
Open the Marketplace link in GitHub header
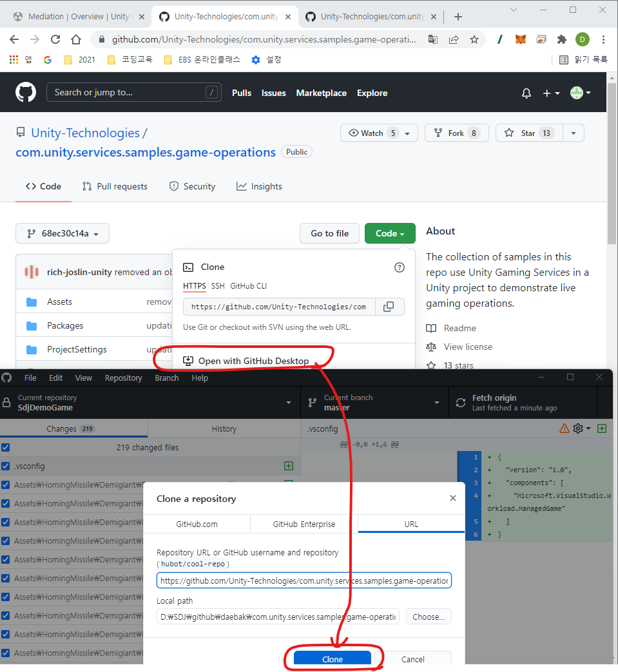point(322,93)
